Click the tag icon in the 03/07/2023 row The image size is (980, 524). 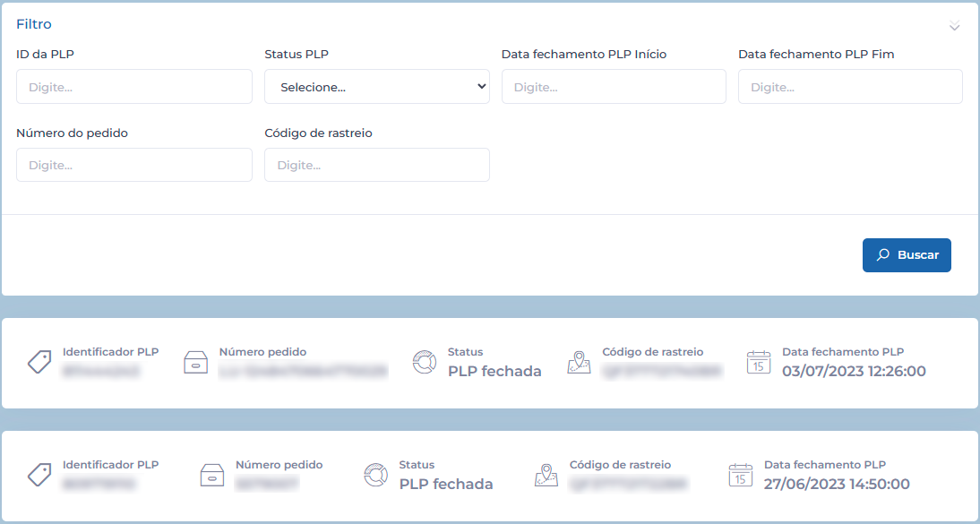click(39, 363)
